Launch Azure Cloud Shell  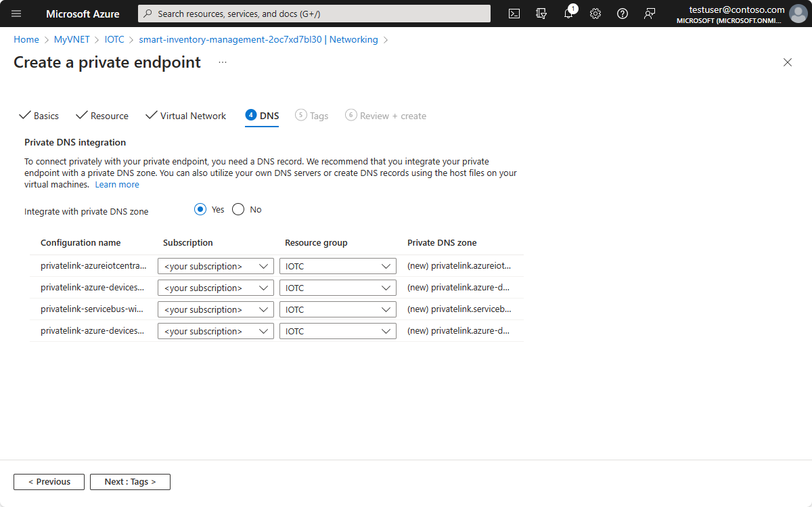(514, 13)
